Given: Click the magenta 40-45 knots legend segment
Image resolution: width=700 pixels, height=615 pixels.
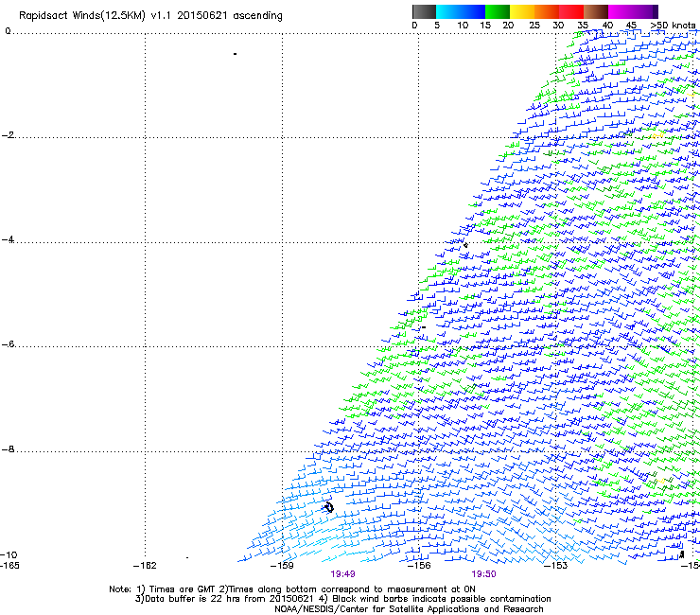Looking at the screenshot, I should coord(621,11).
